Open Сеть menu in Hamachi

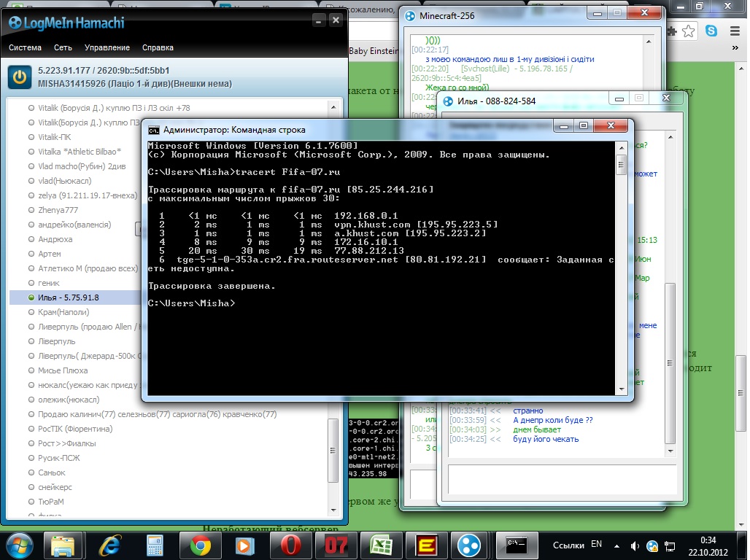point(63,47)
